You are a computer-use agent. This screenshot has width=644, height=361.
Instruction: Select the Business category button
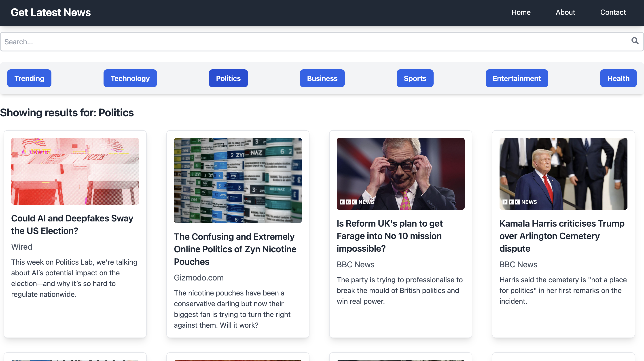click(x=322, y=78)
